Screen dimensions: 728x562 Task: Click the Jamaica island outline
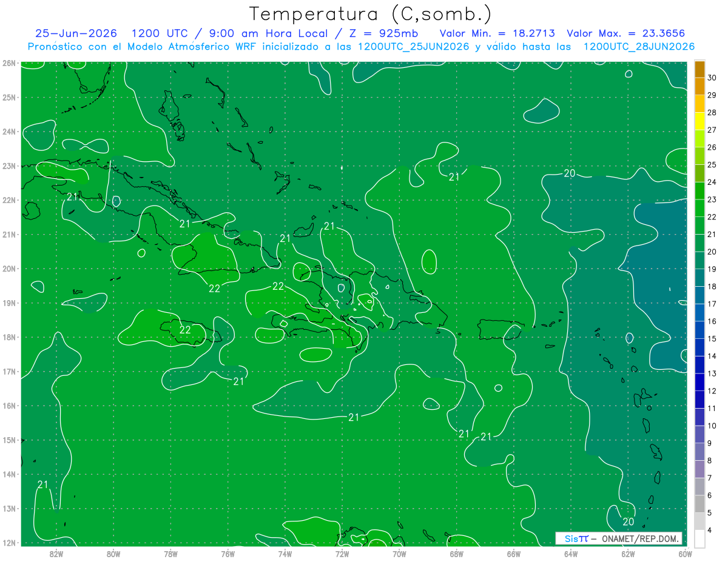190,332
